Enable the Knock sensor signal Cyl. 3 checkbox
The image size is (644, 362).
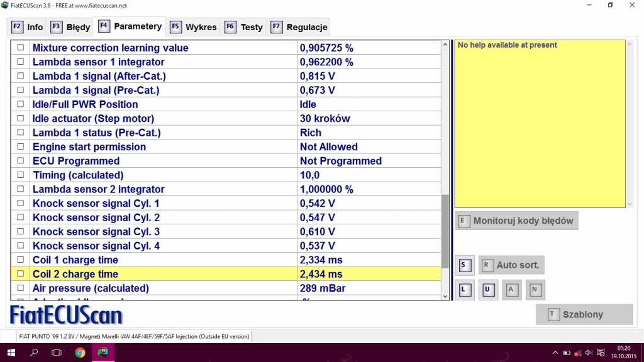(21, 232)
